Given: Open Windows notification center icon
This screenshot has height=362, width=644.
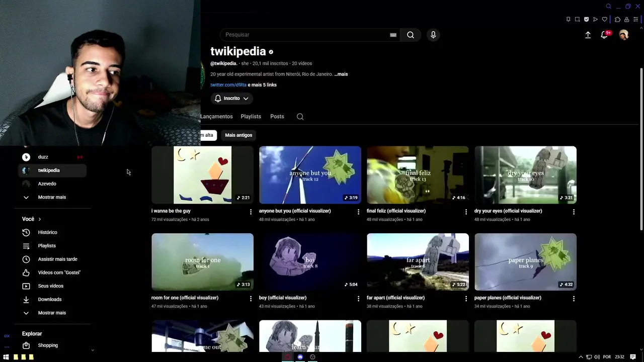Looking at the screenshot, I should point(633,357).
